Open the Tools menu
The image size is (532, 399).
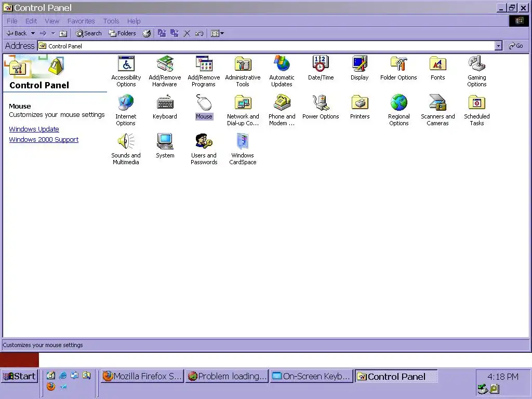coord(111,21)
